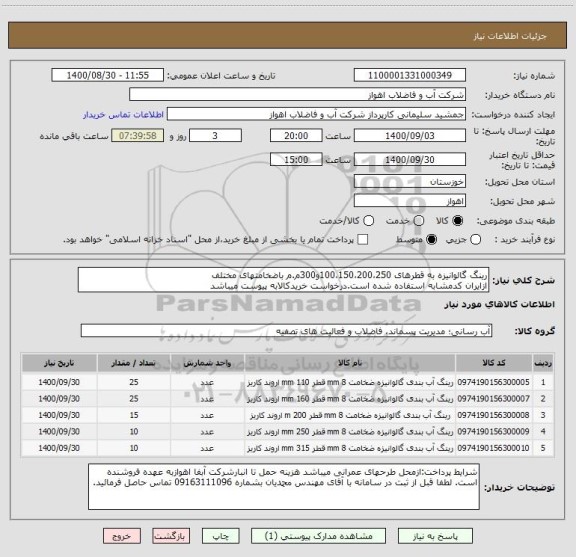Click the requester field جمشید سلیمانی
576x557 pixels.
(316, 114)
